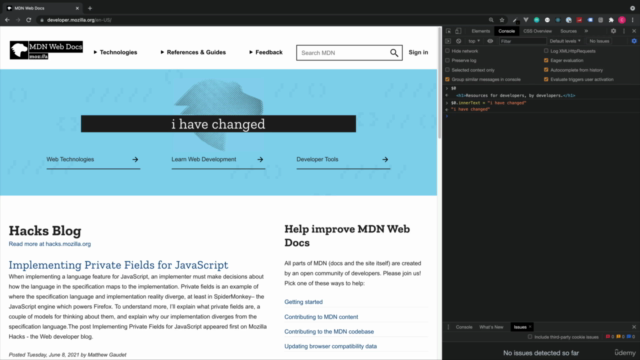Switch to the drawer Console tab
This screenshot has height=360, width=640.
[464, 327]
